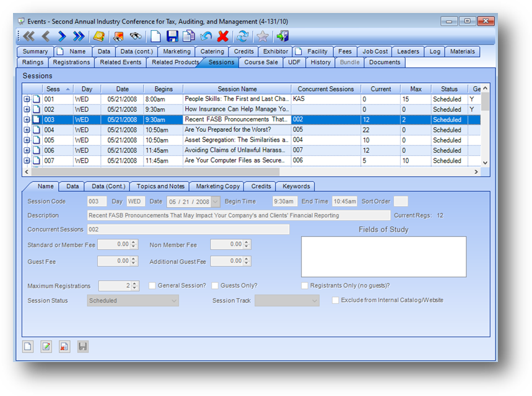
Task: Go to first record double-left arrow
Action: click(x=29, y=36)
